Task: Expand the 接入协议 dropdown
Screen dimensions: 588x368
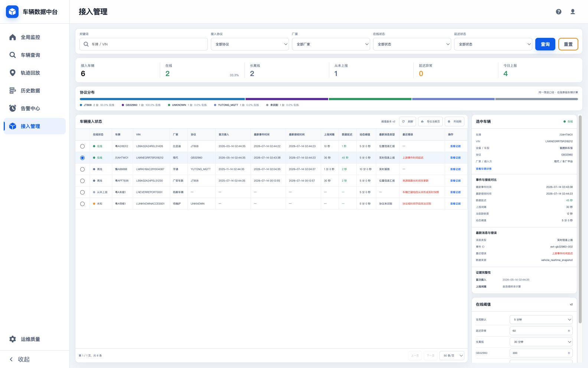Action: (250, 44)
